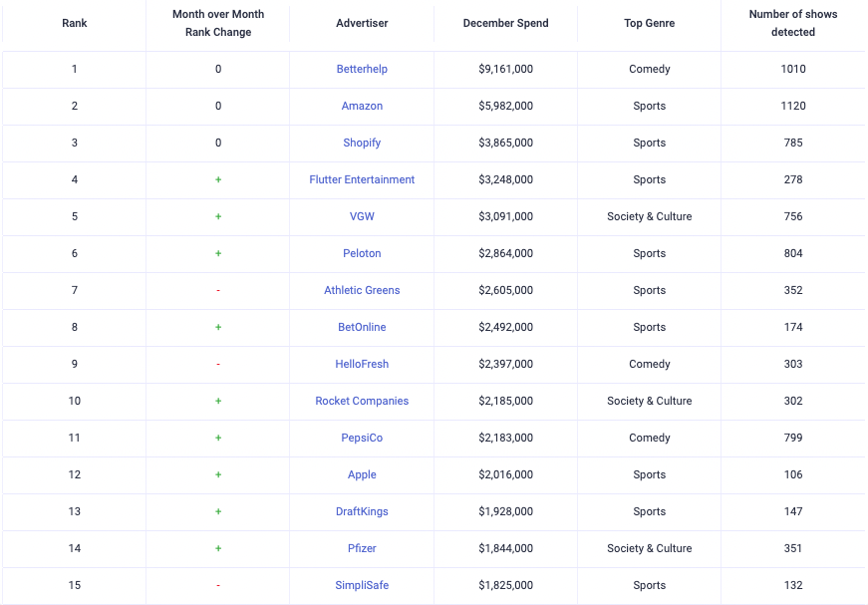Click the Top Genre column header
Viewport: 868px width, 605px height.
[649, 23]
